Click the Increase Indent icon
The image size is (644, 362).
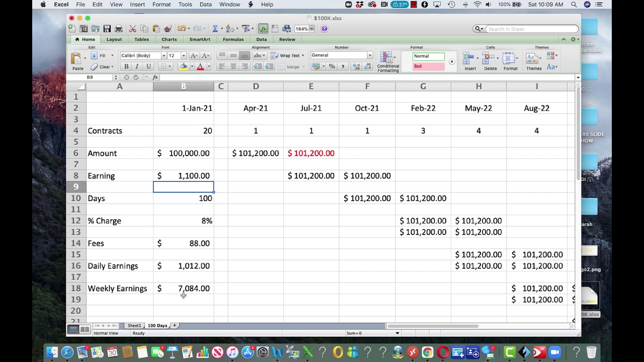click(270, 66)
